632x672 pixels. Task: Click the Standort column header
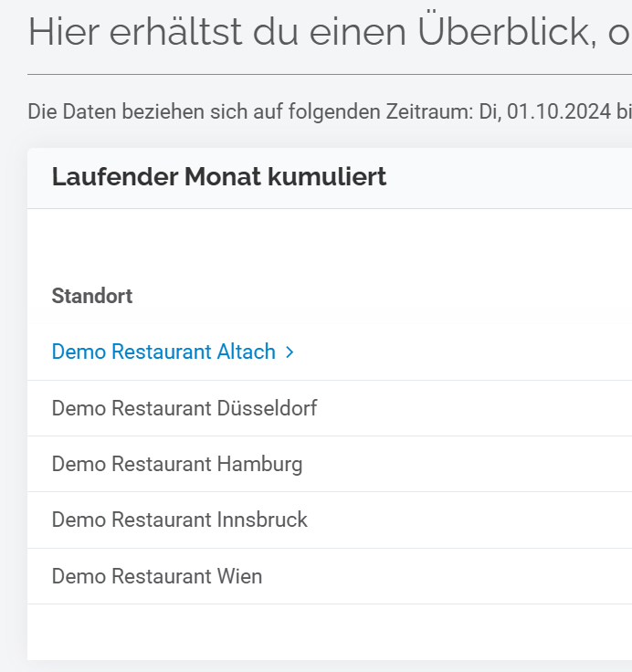92,296
